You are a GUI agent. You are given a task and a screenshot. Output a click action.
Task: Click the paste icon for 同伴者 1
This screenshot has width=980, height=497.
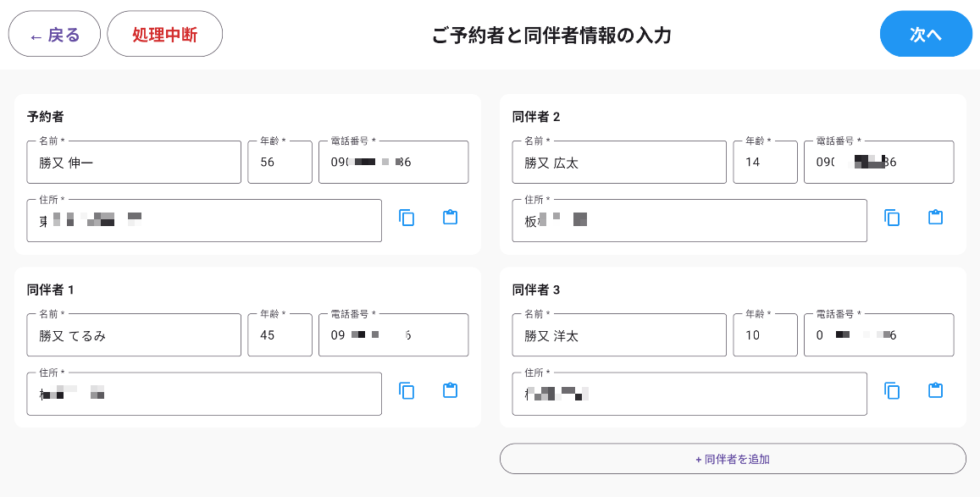(450, 390)
